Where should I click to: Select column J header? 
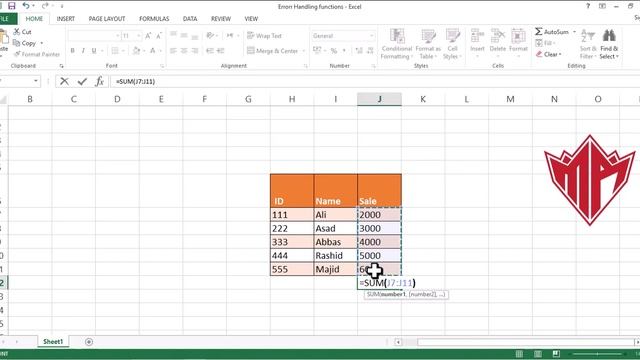[x=379, y=99]
